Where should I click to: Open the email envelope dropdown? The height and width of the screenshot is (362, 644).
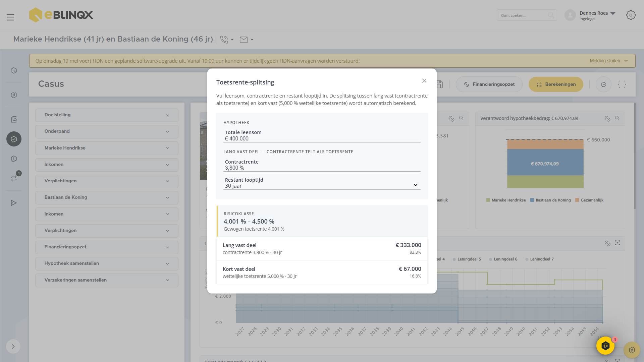247,40
